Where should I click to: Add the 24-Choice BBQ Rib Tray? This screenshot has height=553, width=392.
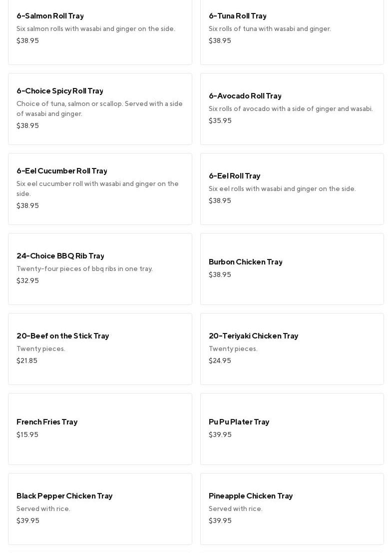[60, 256]
